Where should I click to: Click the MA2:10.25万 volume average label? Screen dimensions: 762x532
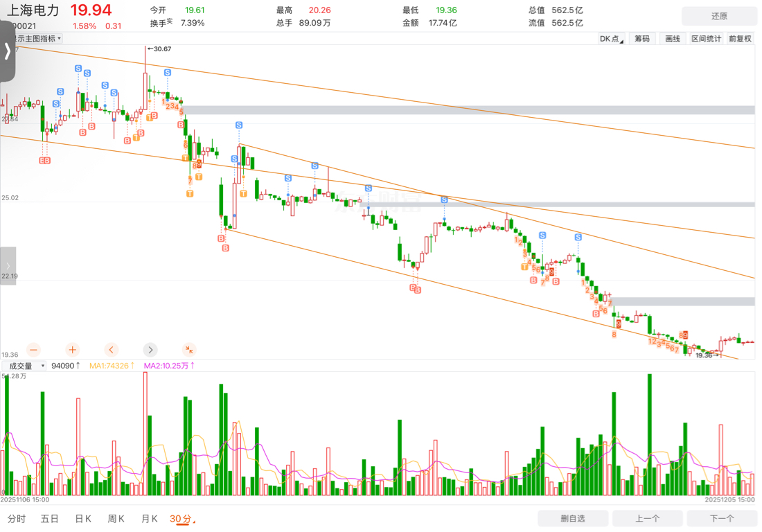point(168,366)
